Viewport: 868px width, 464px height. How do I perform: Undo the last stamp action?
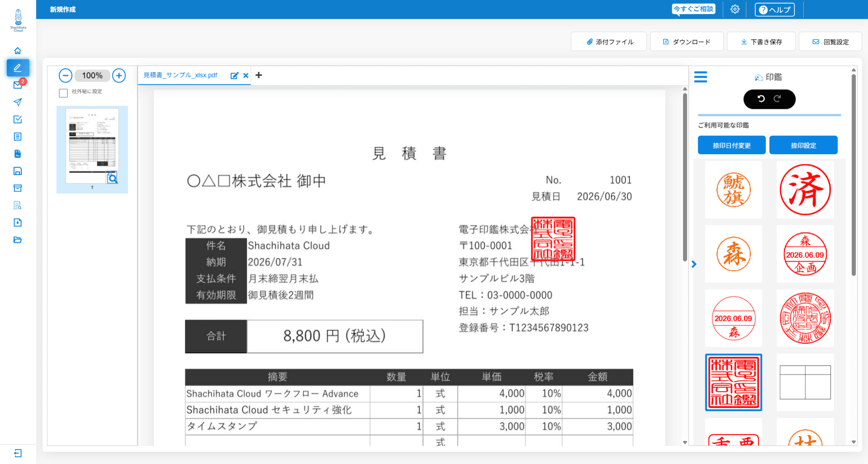(761, 98)
